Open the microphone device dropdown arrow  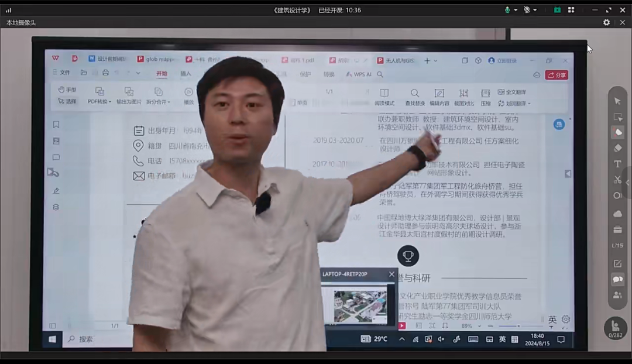(x=516, y=10)
